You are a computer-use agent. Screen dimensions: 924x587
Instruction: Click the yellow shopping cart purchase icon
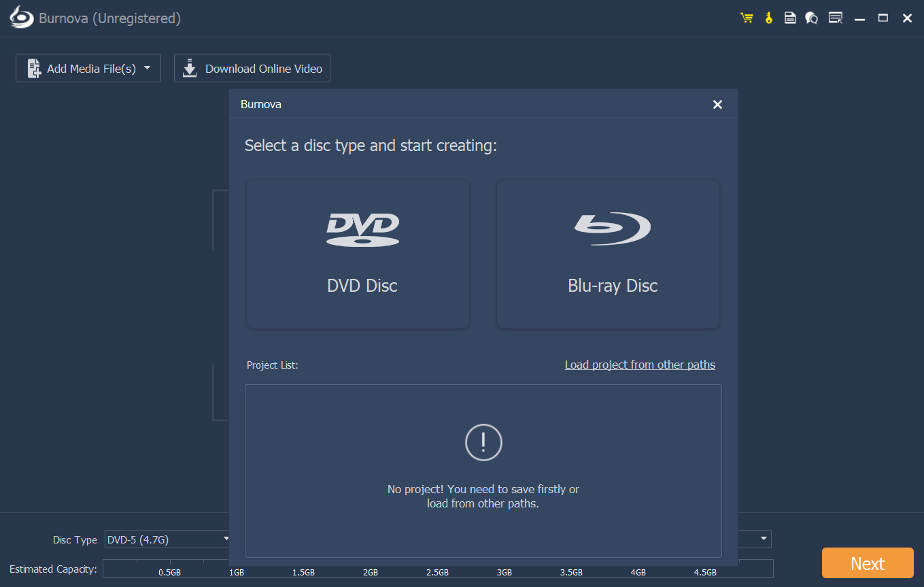click(x=747, y=18)
